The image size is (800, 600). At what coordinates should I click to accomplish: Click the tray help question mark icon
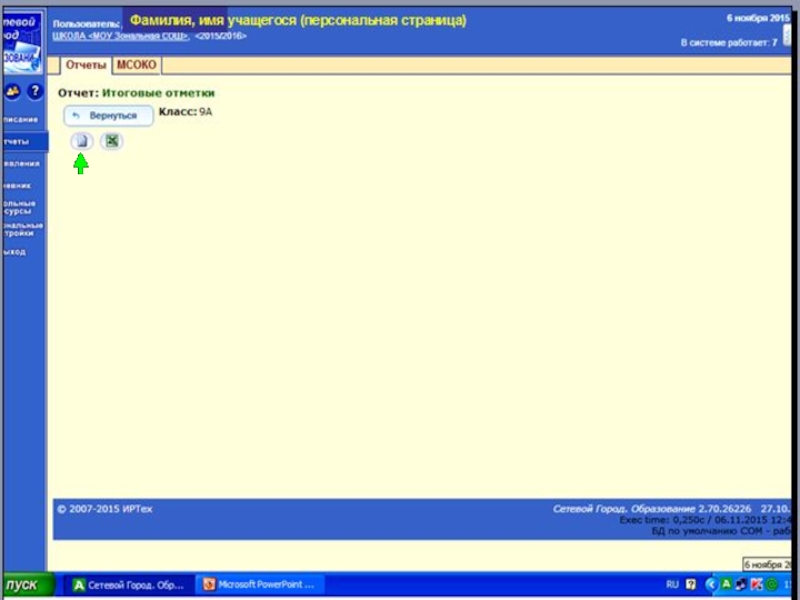pos(691,585)
